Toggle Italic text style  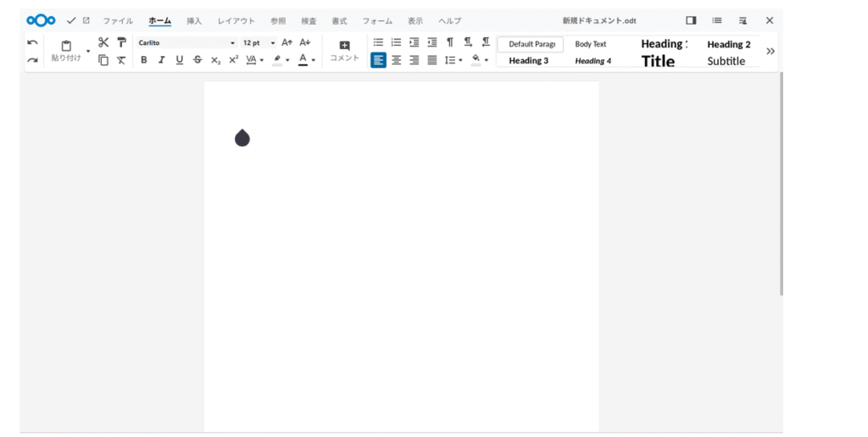[x=161, y=60]
